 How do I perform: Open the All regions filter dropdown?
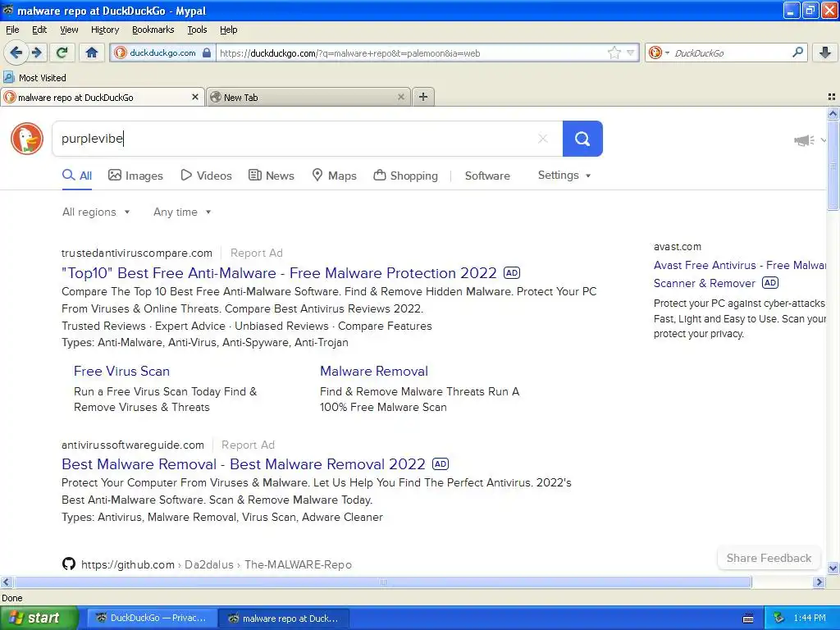(x=96, y=212)
